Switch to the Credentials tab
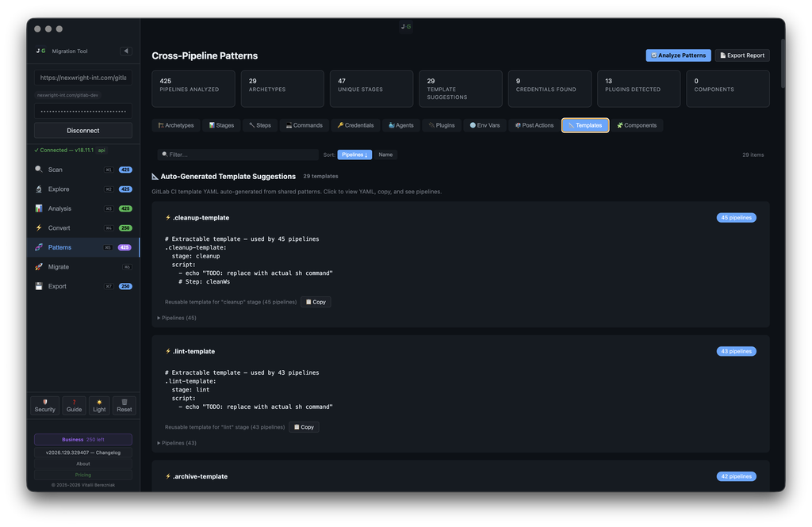Screen dimensions: 812x527 pos(356,125)
